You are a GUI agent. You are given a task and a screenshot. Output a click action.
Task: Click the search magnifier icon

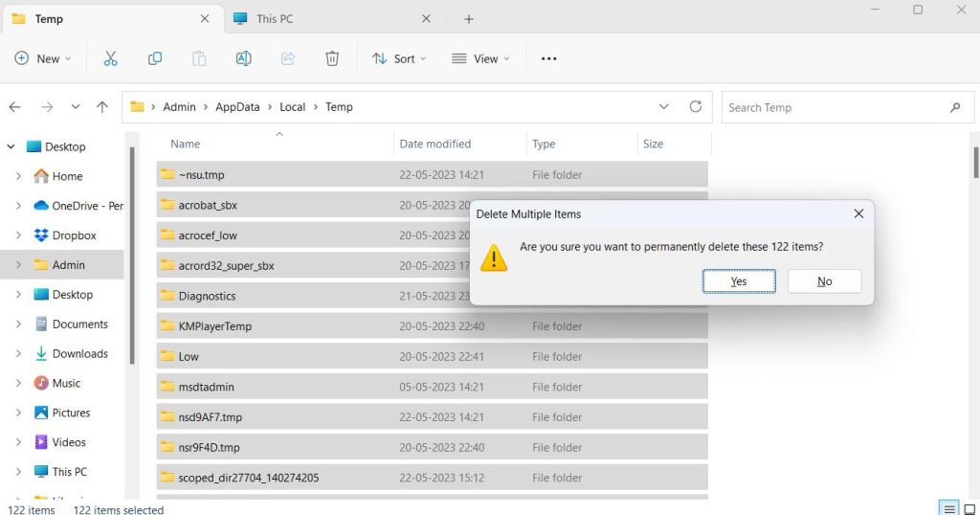pos(955,107)
